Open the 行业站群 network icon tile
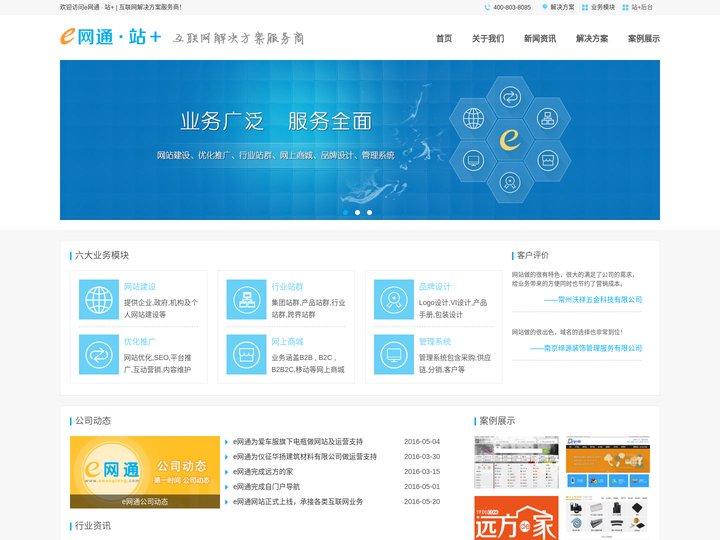This screenshot has width=720, height=540. [246, 299]
